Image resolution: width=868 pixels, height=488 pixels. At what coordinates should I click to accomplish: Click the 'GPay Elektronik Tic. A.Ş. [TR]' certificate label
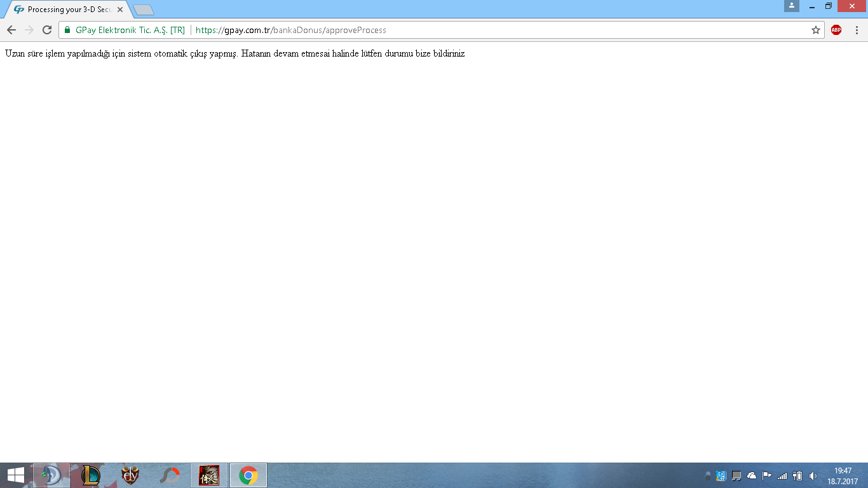tap(130, 30)
